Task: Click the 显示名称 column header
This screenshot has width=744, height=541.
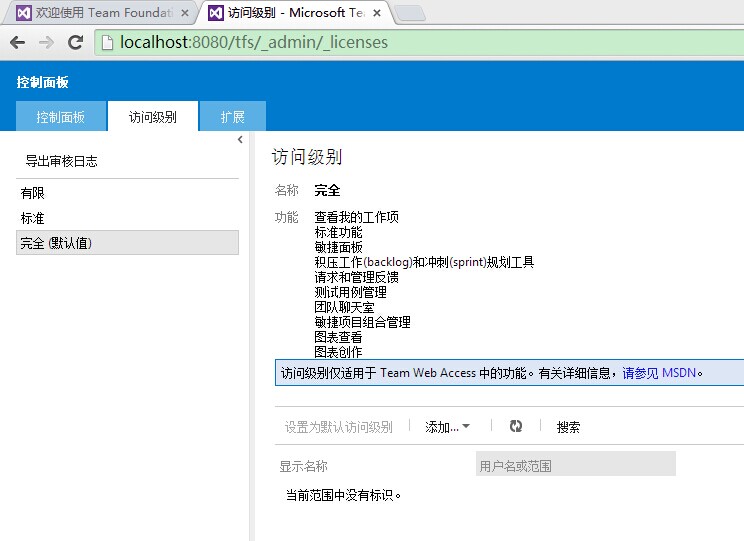Action: coord(304,466)
